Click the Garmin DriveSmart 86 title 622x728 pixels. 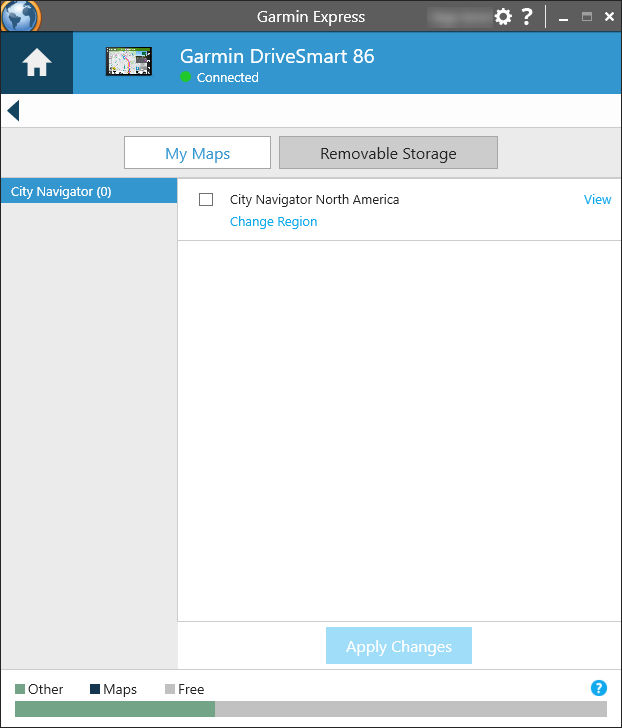coord(277,57)
